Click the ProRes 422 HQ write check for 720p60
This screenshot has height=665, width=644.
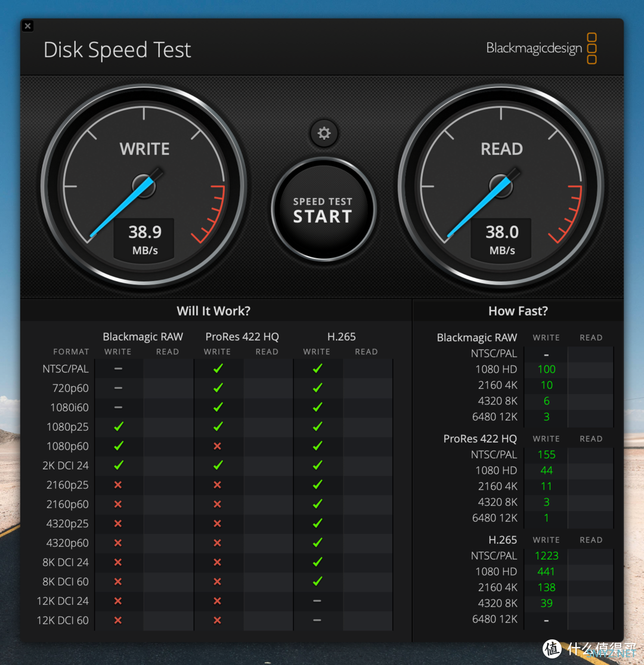coord(218,388)
